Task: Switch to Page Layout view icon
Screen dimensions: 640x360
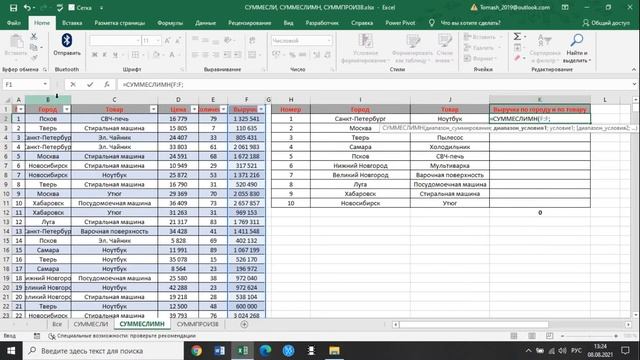Action: coord(531,336)
